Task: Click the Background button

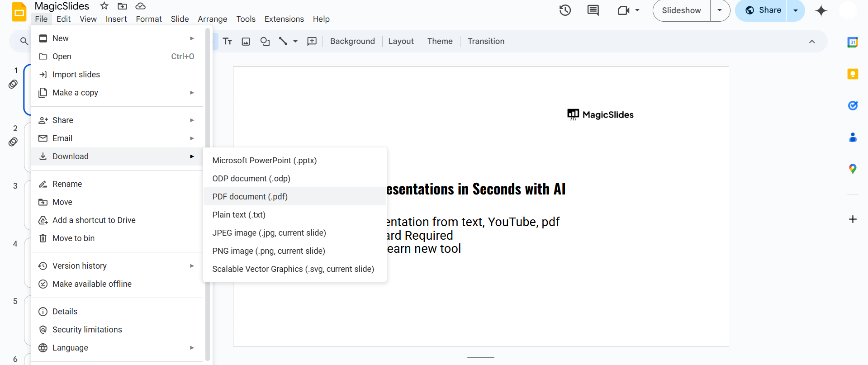Action: coord(352,41)
